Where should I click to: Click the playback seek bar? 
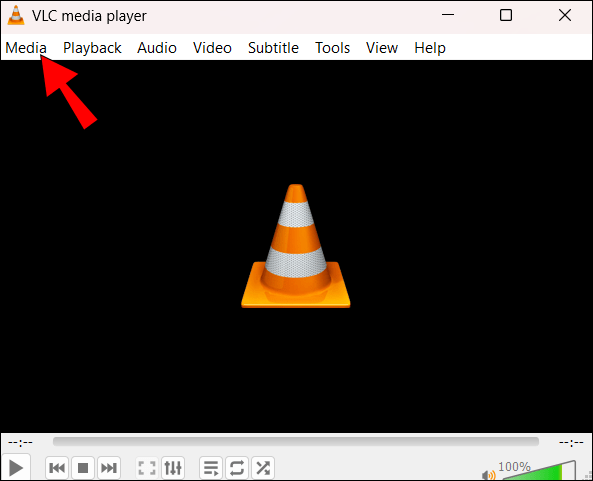point(296,442)
